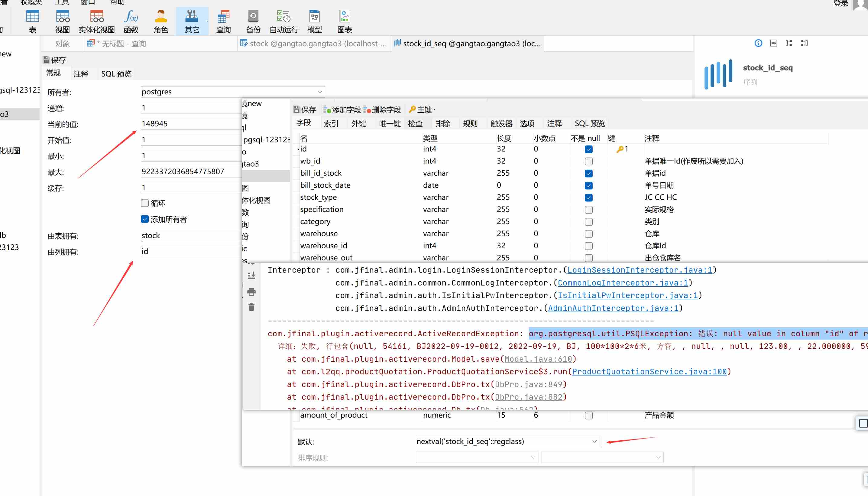Open the stock @gangtao.gangtao3 document tab

click(x=314, y=43)
